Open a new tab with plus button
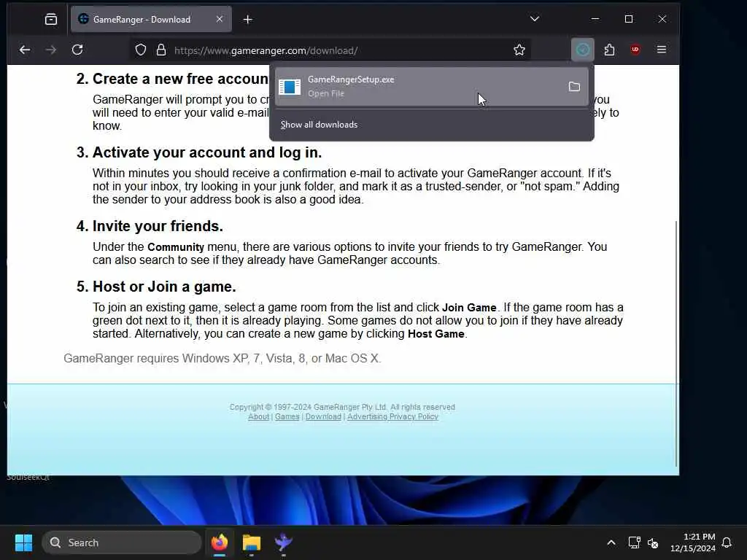This screenshot has height=560, width=747. pos(248,20)
